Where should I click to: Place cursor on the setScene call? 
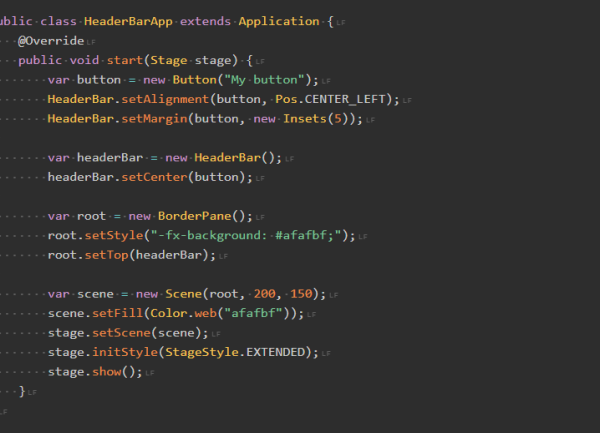coord(126,333)
